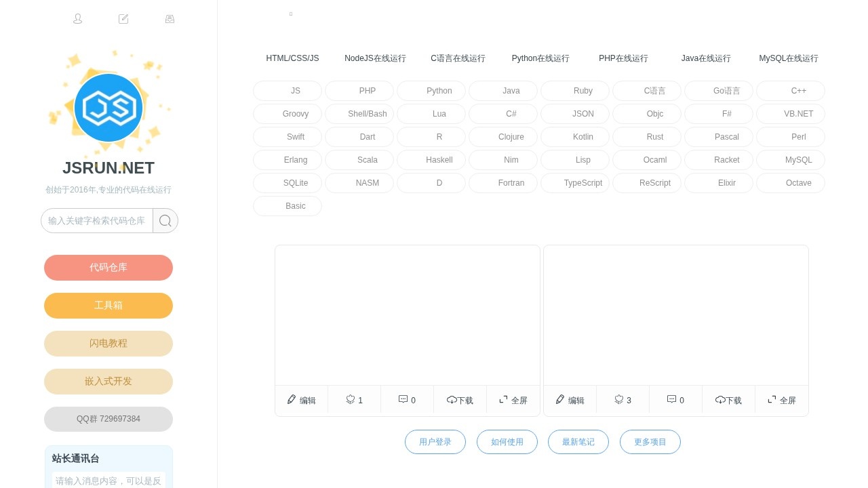Click the edit note icon in sidebar

point(123,19)
